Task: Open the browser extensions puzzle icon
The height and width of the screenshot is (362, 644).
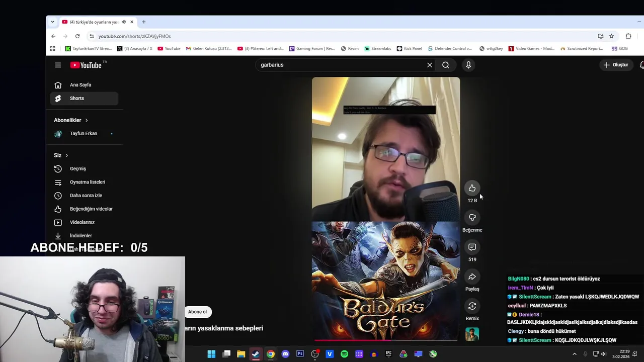Action: [628, 36]
